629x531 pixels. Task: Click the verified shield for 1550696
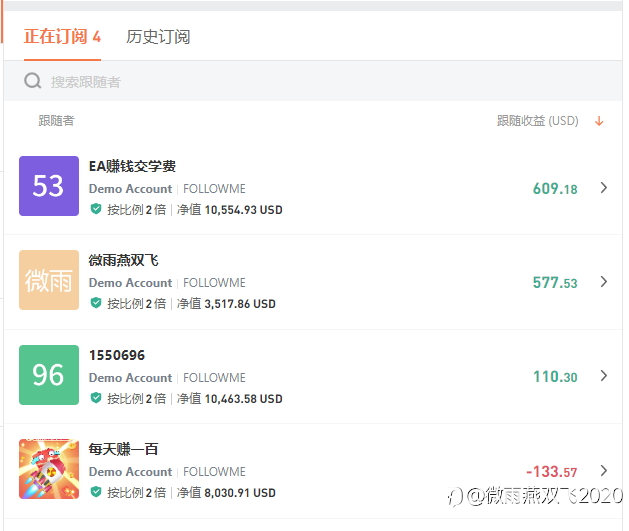click(x=96, y=398)
